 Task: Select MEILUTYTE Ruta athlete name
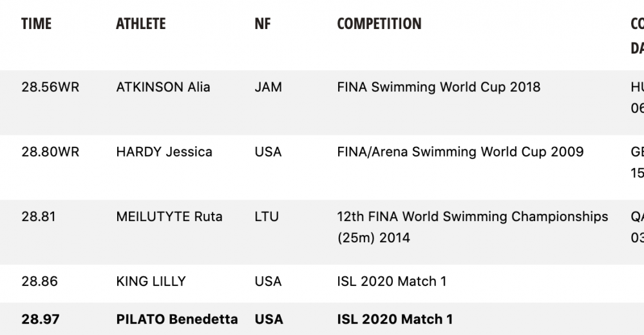[169, 216]
